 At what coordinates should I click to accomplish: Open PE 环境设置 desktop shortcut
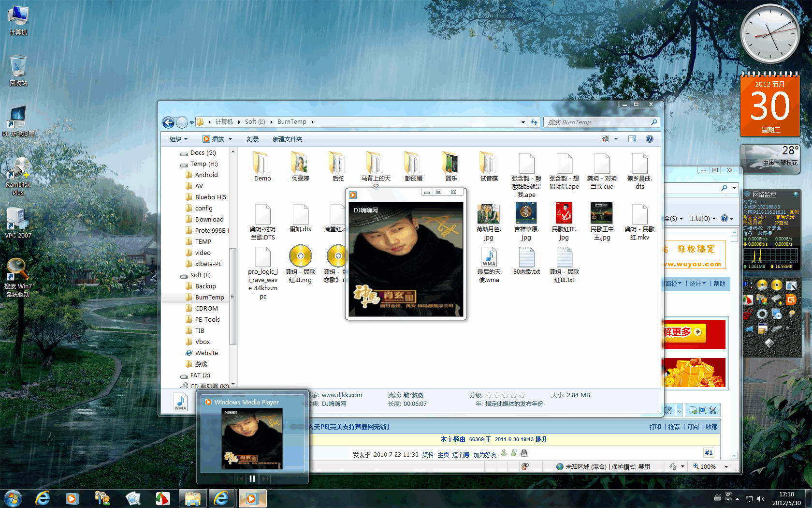tap(18, 121)
